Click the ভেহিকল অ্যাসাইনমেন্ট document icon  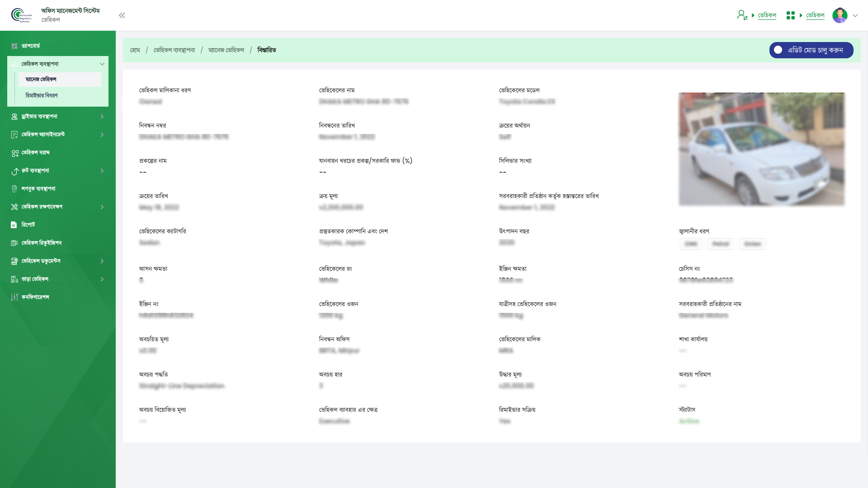tap(14, 135)
